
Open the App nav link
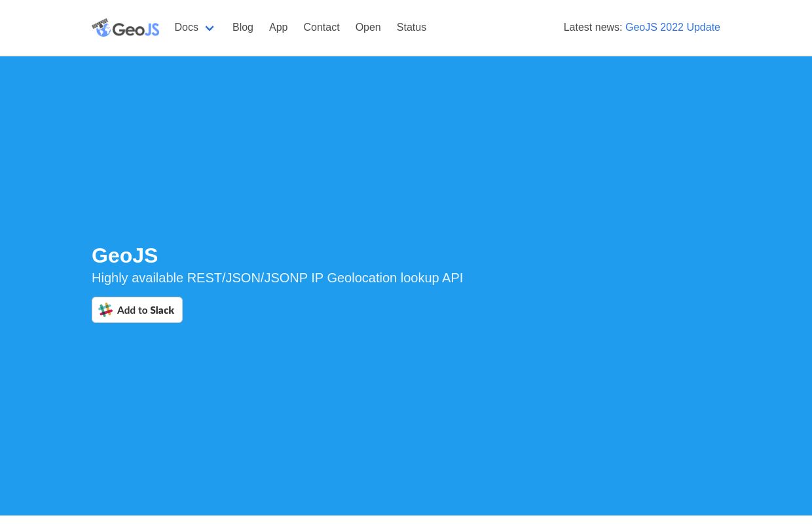tap(278, 28)
